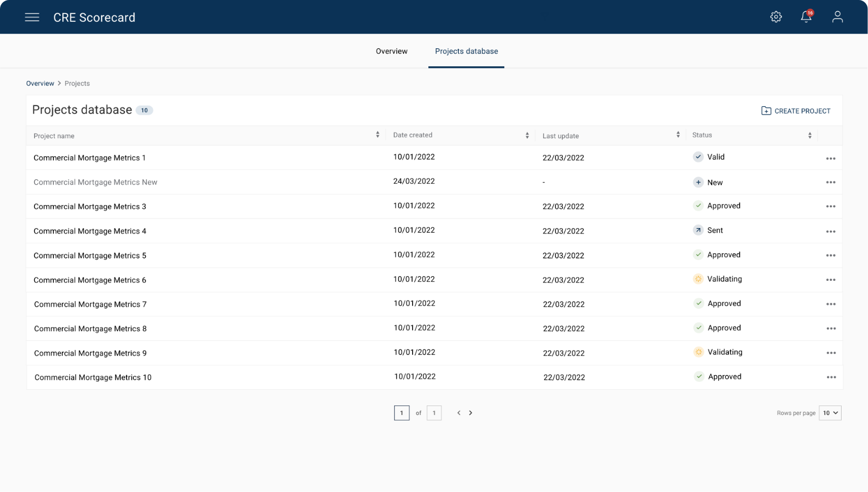Open the user profile icon
This screenshot has width=868, height=492.
[x=837, y=17]
